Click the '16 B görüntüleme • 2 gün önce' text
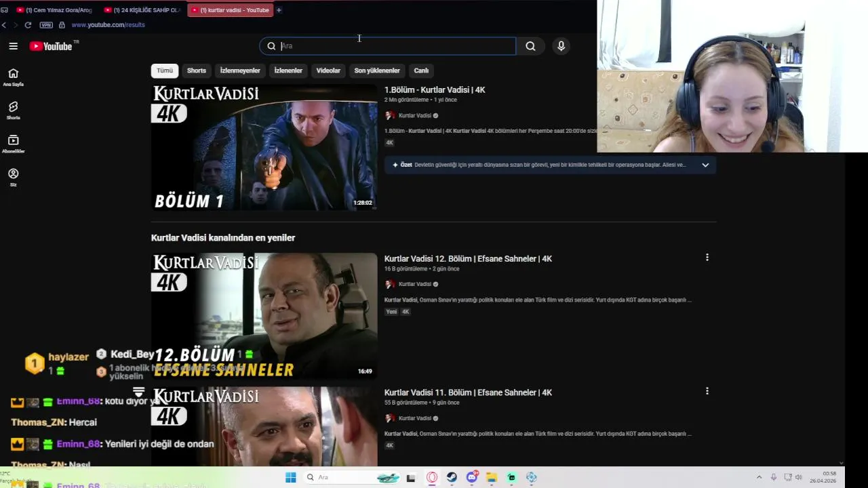This screenshot has height=488, width=868. click(x=422, y=269)
